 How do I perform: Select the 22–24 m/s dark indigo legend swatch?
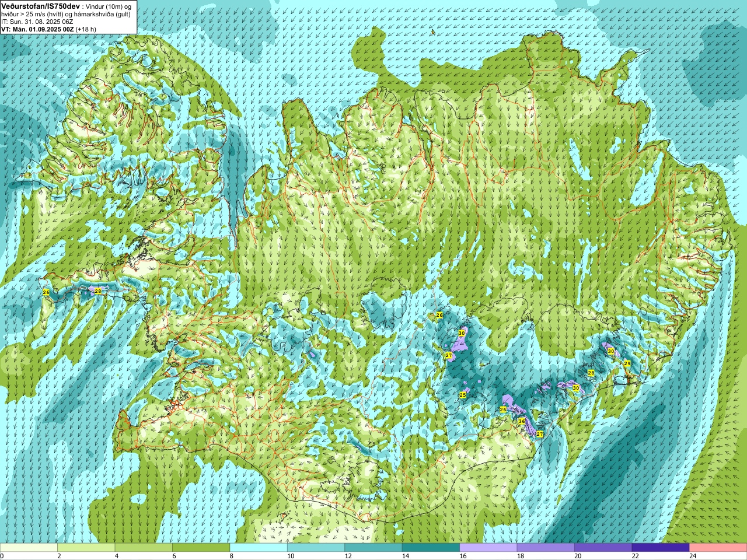point(661,548)
